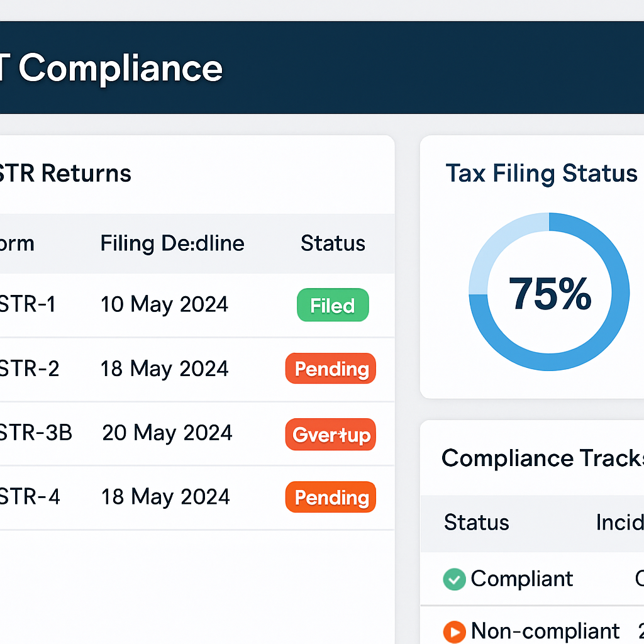Screen dimensions: 644x644
Task: Select the STR-3B form row label
Action: (36, 433)
